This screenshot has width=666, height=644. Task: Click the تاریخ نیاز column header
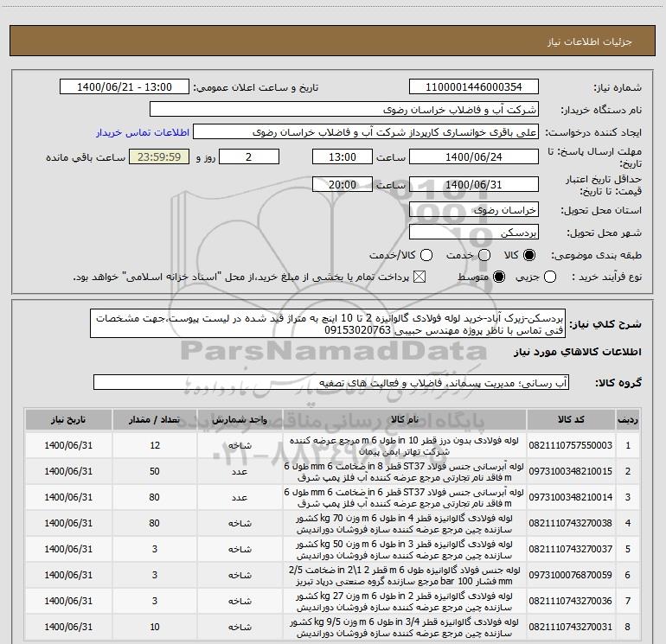tap(68, 419)
